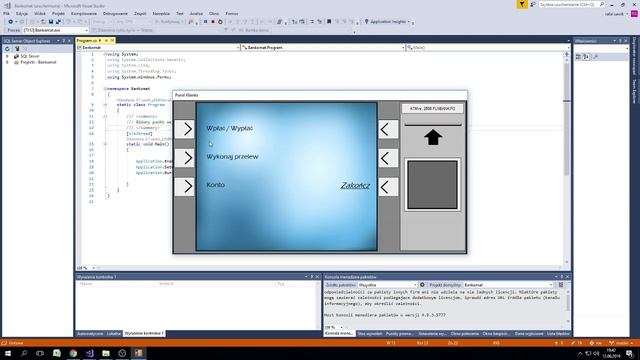Open the Proces dropdown showing Bankomat.exe
640x360 pixels.
55,30
